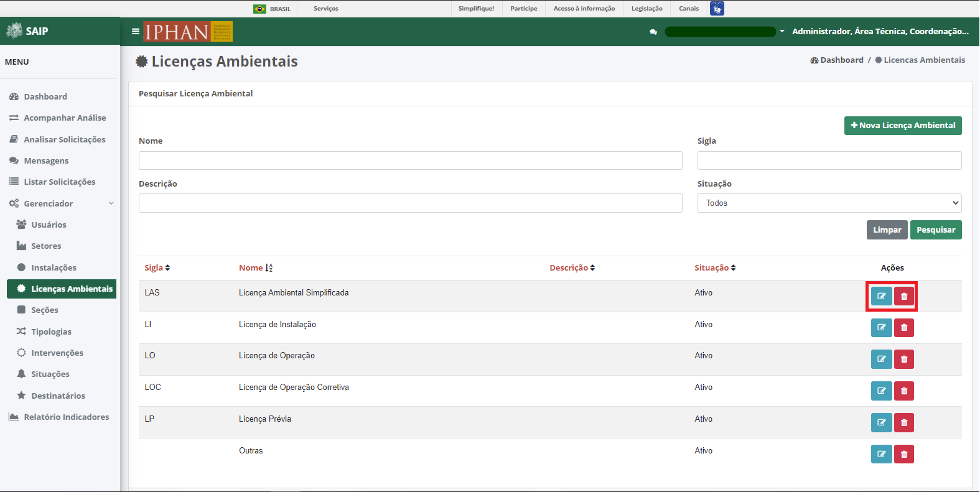Open Situações under Gerenciador
The height and width of the screenshot is (492, 980).
click(x=50, y=374)
